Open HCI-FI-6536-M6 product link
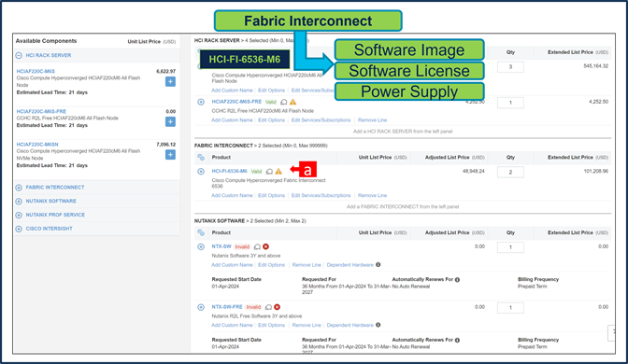Viewport: 628px width, 364px height. pos(230,171)
